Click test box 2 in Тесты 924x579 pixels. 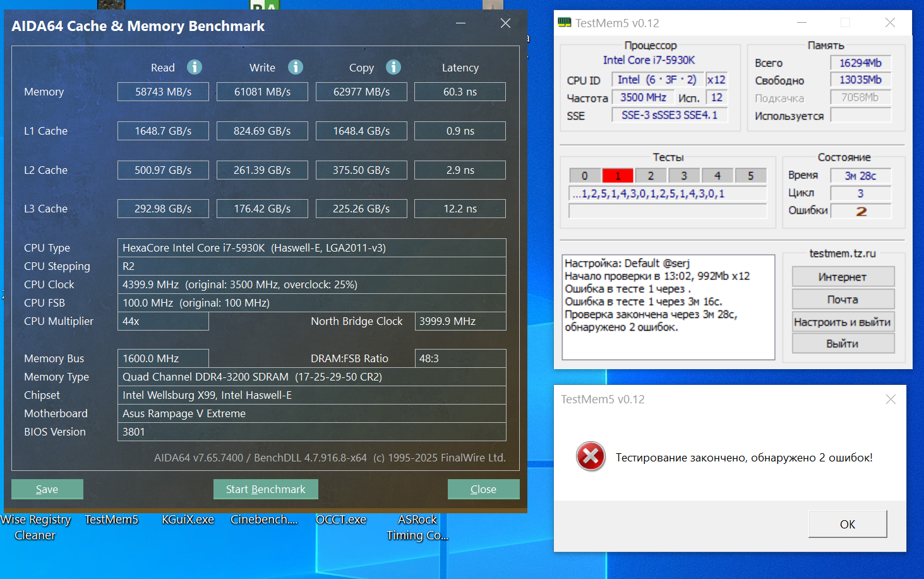click(651, 176)
